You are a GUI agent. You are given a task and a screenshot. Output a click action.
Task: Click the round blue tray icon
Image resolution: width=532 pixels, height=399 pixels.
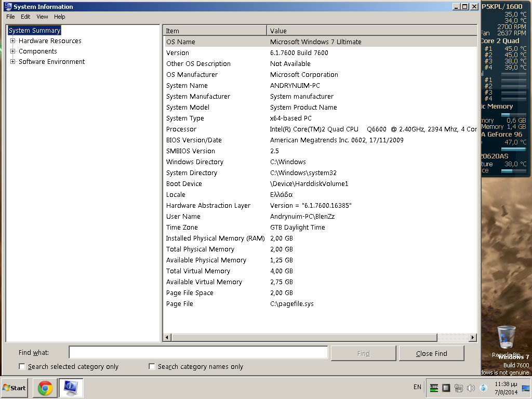[483, 388]
